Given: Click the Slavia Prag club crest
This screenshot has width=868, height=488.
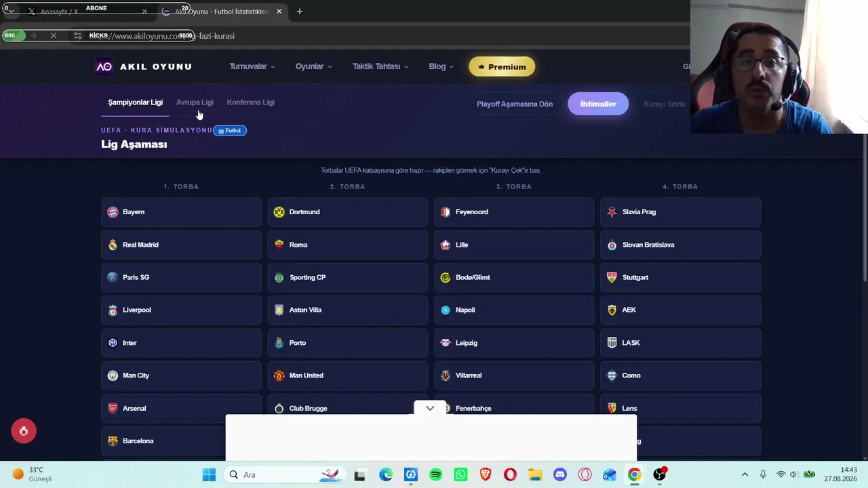Looking at the screenshot, I should [x=612, y=212].
